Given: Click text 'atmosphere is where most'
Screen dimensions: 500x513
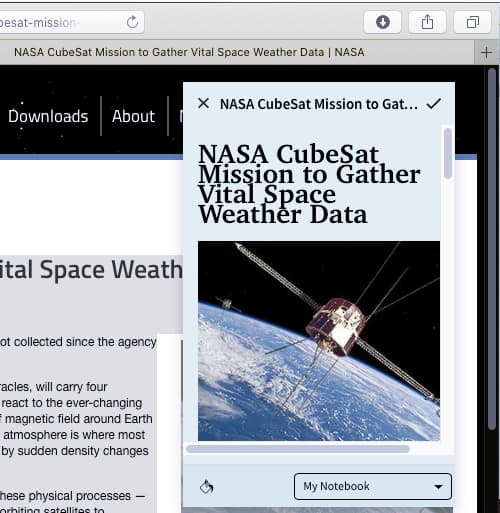Looking at the screenshot, I should tap(74, 435).
